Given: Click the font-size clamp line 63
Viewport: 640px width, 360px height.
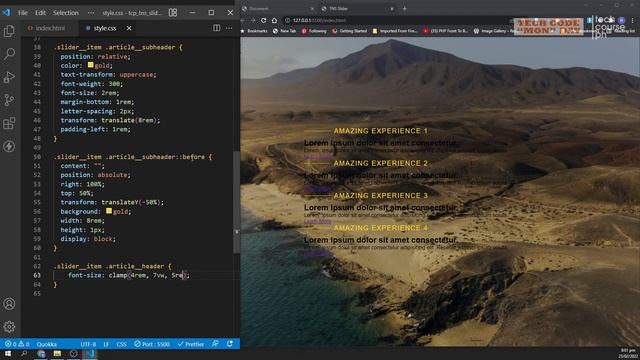Looking at the screenshot, I should pyautogui.click(x=129, y=276).
